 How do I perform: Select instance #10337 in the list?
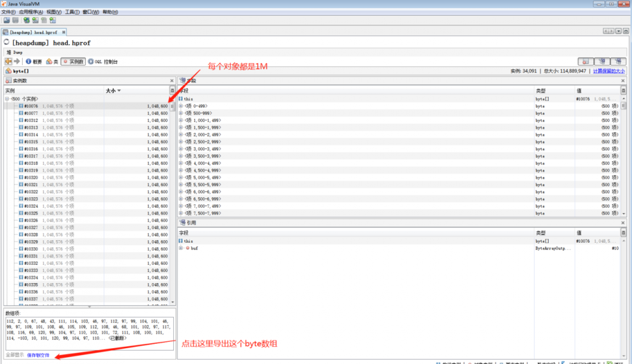87,299
